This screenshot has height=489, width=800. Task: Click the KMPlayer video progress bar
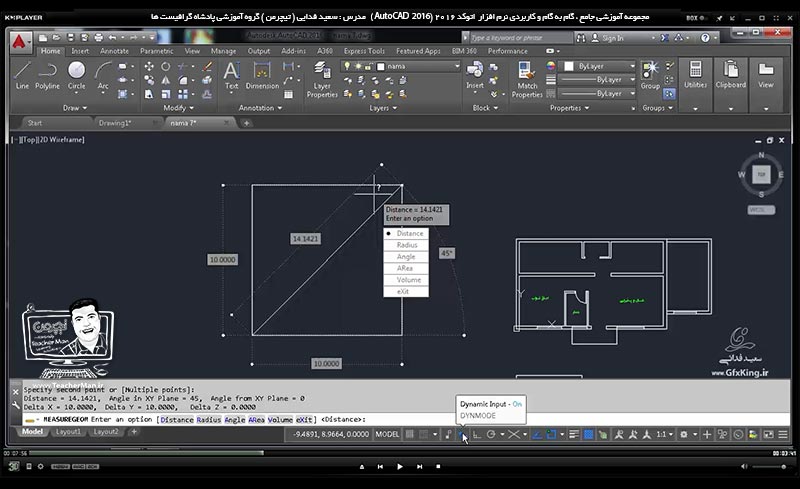[x=401, y=453]
